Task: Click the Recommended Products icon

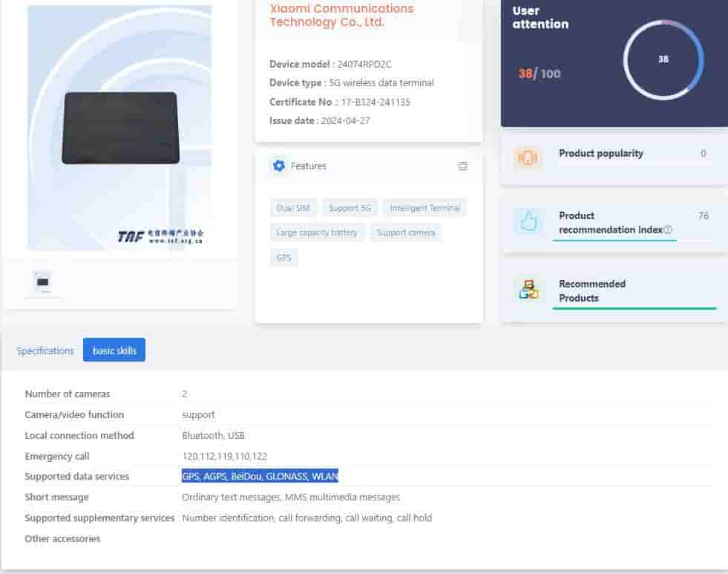Action: 528,290
